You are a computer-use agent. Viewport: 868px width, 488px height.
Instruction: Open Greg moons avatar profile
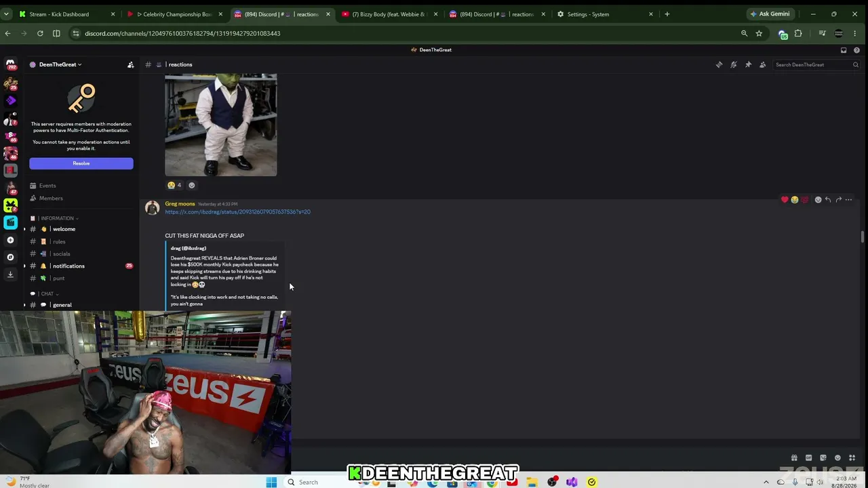coord(152,208)
